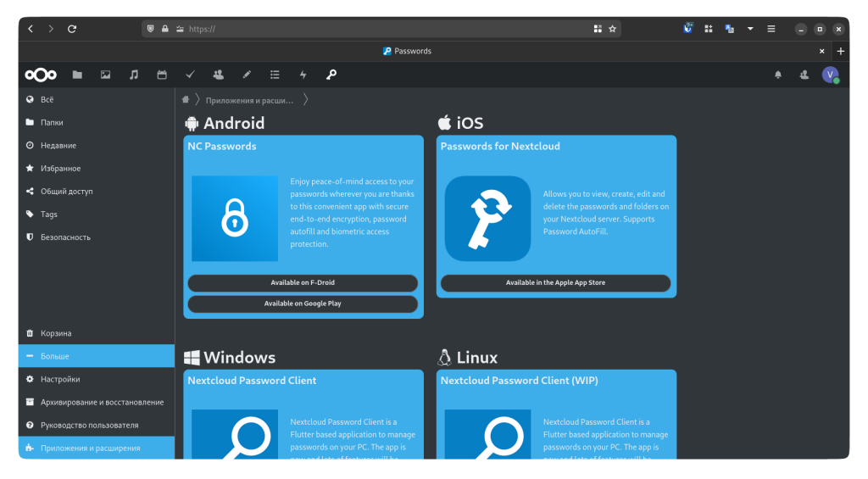Select Недавние in the sidebar
Image resolution: width=868 pixels, height=479 pixels.
pyautogui.click(x=97, y=146)
